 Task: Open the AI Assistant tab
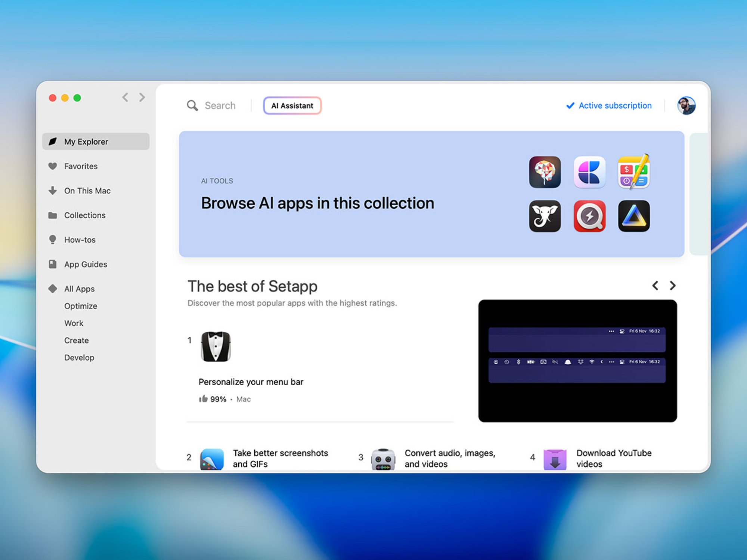(292, 106)
